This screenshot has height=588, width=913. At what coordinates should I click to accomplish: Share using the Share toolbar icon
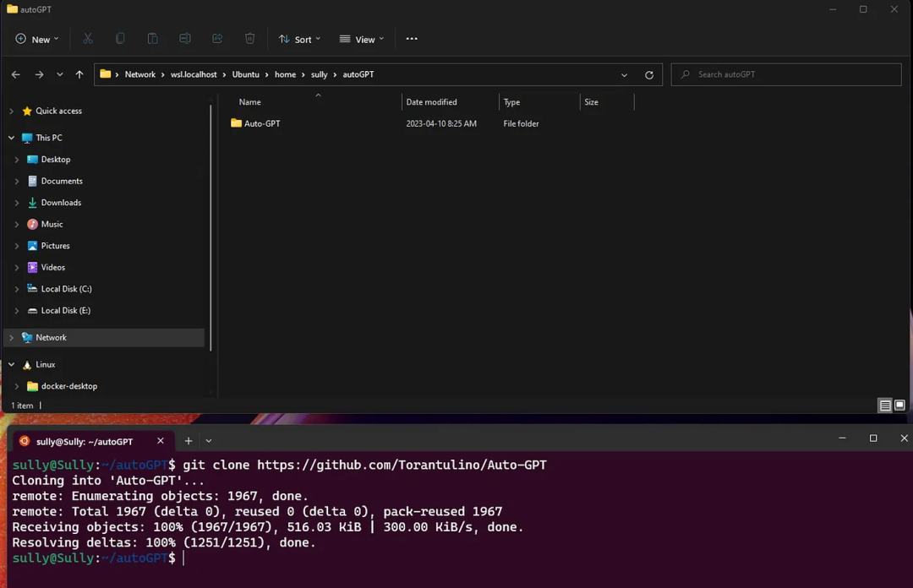[217, 39]
